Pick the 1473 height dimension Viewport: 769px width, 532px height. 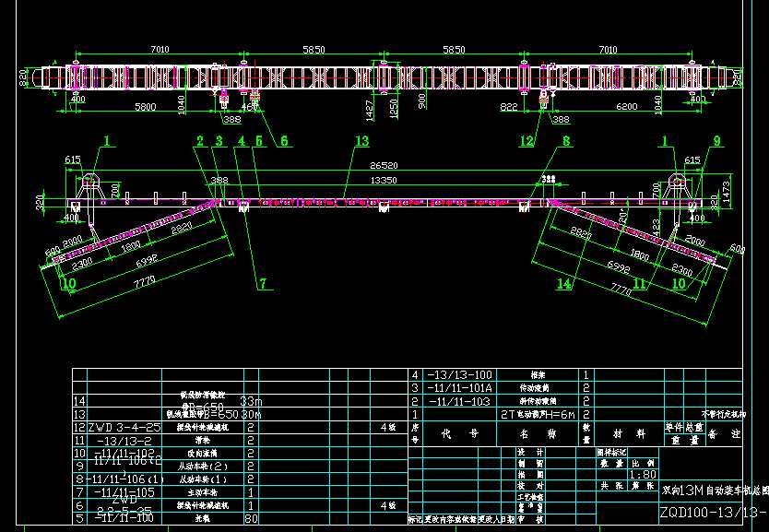727,192
